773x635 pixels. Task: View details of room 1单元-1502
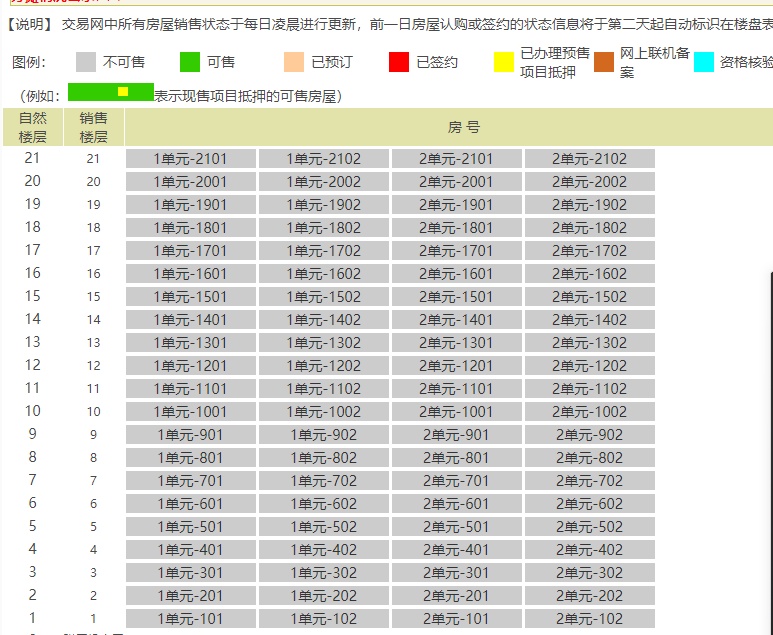coord(324,297)
